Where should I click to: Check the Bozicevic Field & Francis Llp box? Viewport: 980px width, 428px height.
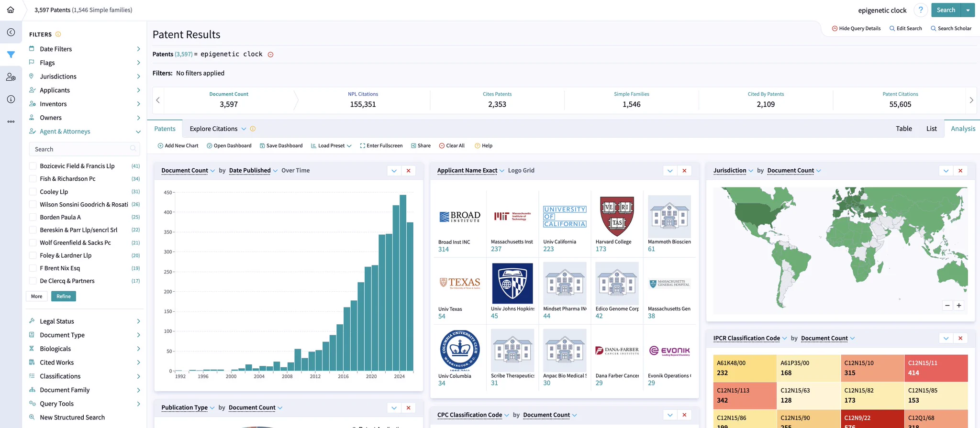click(33, 166)
